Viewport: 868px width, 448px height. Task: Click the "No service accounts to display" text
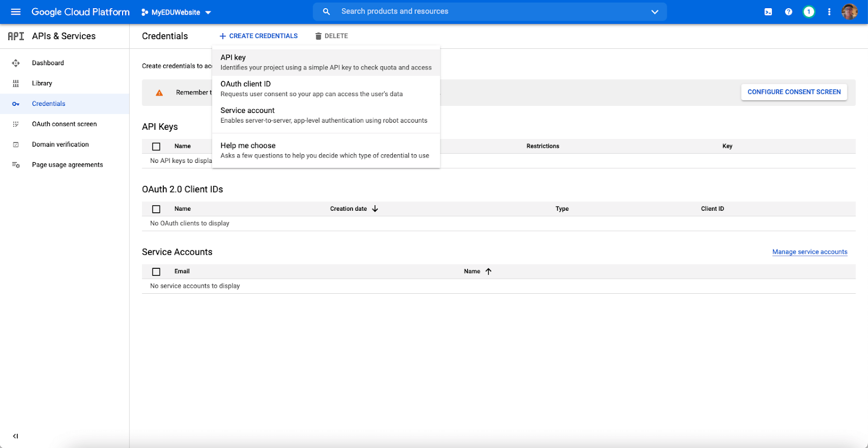click(195, 286)
